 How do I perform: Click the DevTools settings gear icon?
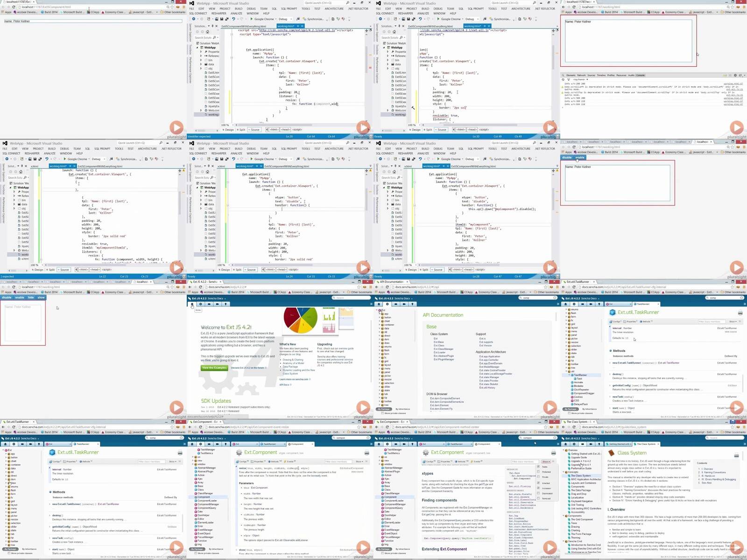pos(735,75)
